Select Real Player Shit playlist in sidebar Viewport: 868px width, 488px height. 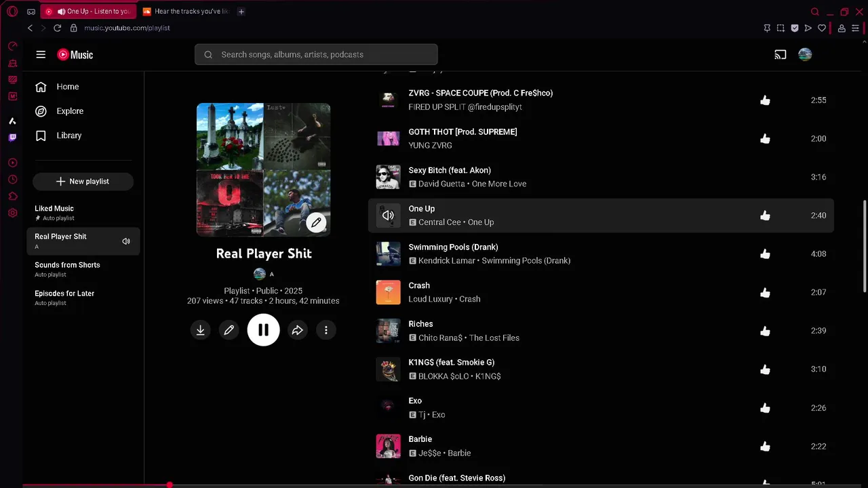click(83, 241)
